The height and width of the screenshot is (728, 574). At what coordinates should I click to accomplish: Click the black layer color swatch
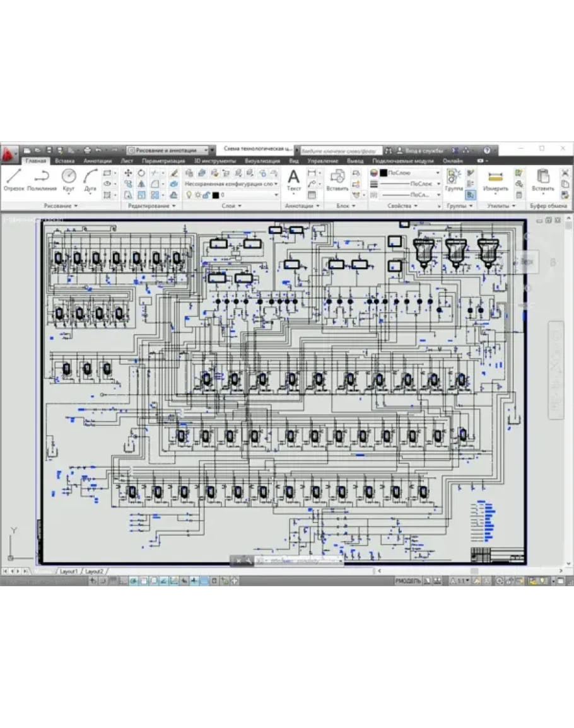215,195
